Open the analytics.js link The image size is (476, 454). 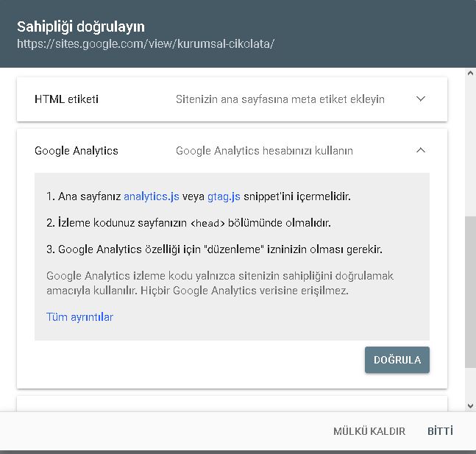click(x=152, y=196)
